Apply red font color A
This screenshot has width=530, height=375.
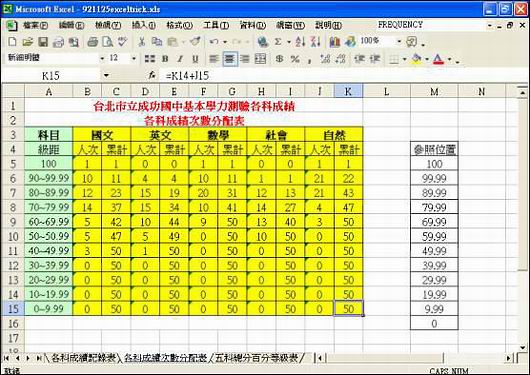coord(439,59)
